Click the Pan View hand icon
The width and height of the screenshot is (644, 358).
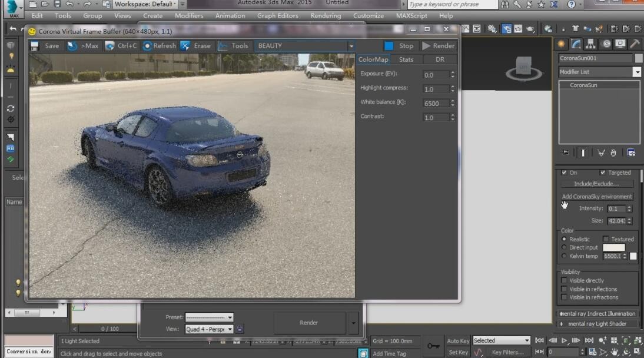point(614,352)
